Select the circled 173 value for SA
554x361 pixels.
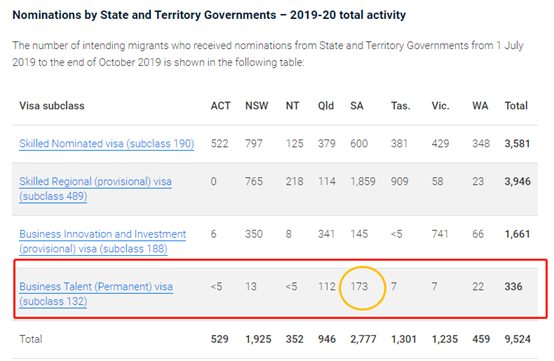pos(359,286)
